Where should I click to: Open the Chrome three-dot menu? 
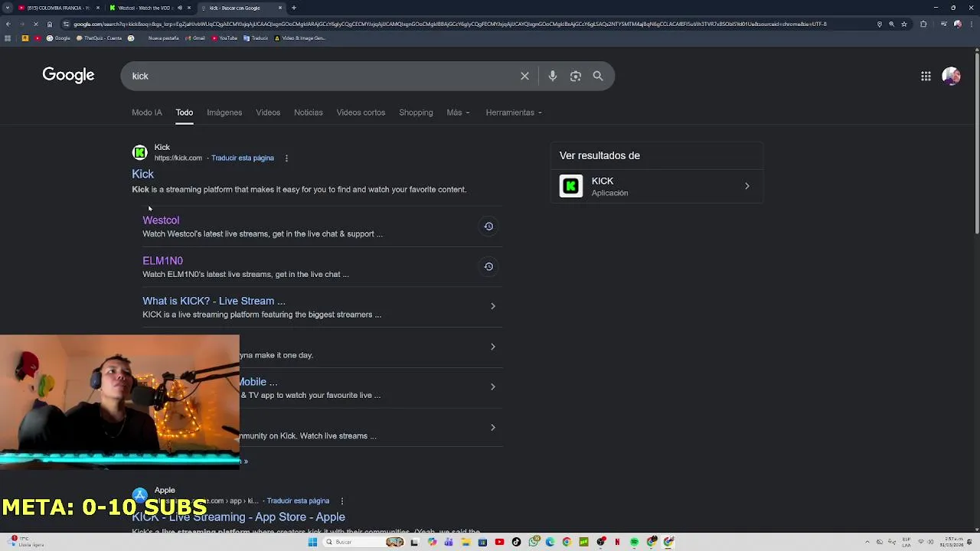coord(972,24)
